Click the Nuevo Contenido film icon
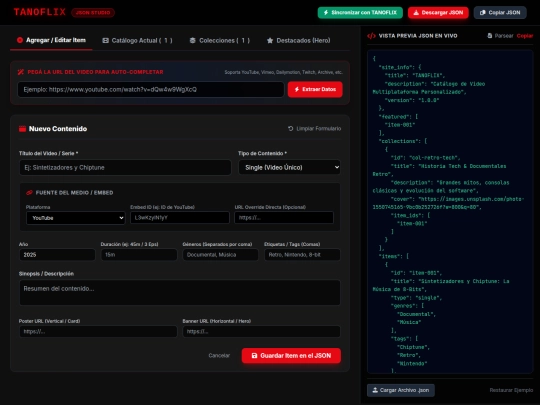Image resolution: width=540 pixels, height=405 pixels. 22,129
